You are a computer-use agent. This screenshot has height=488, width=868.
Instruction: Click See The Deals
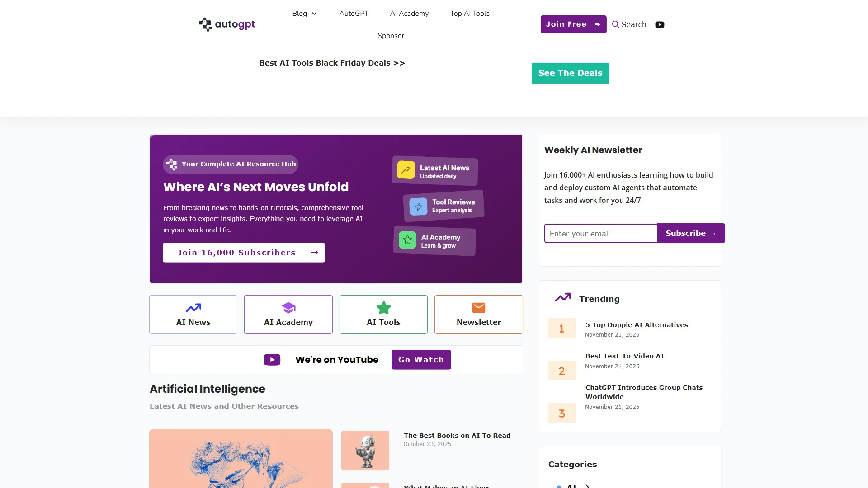tap(570, 73)
